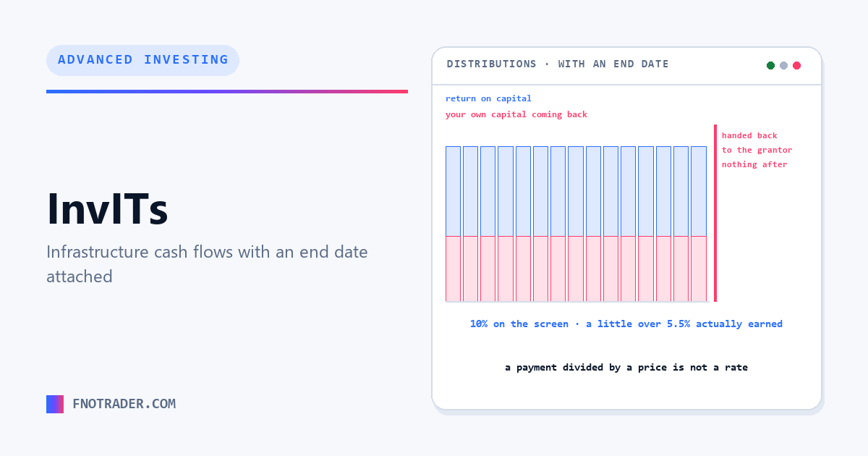The width and height of the screenshot is (868, 456).
Task: Click the DISTRIBUTIONS panel title
Action: (x=558, y=64)
